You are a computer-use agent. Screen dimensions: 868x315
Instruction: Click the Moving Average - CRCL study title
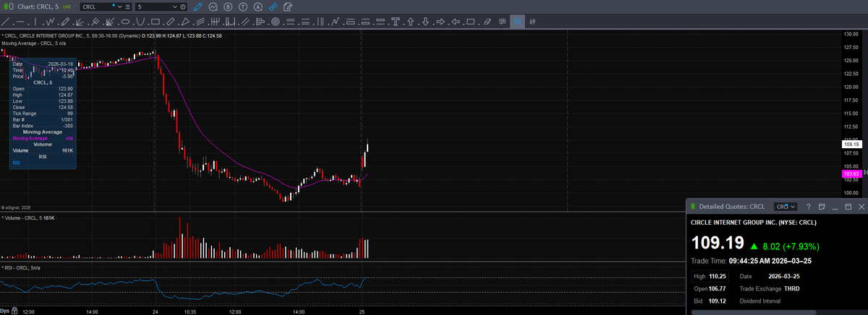tap(34, 43)
